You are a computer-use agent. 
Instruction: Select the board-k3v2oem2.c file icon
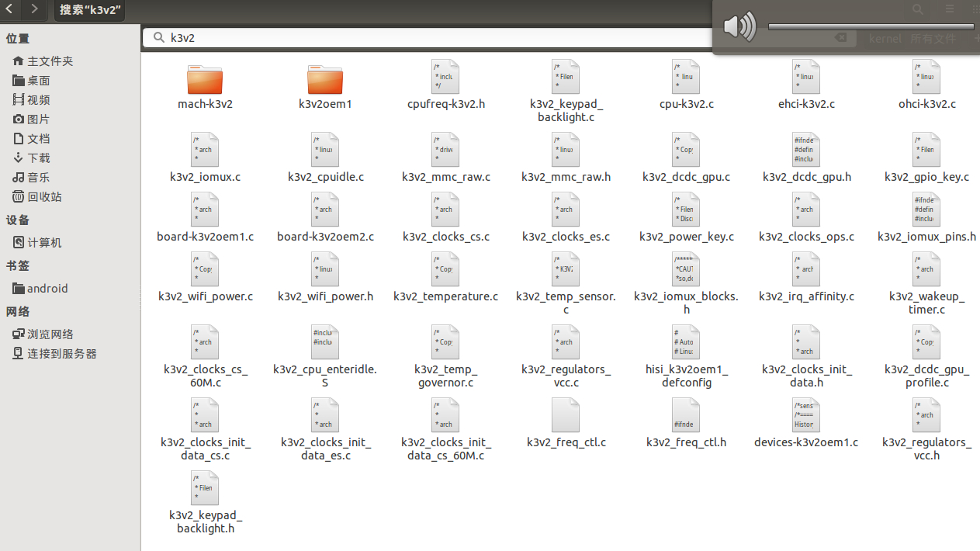pos(325,210)
